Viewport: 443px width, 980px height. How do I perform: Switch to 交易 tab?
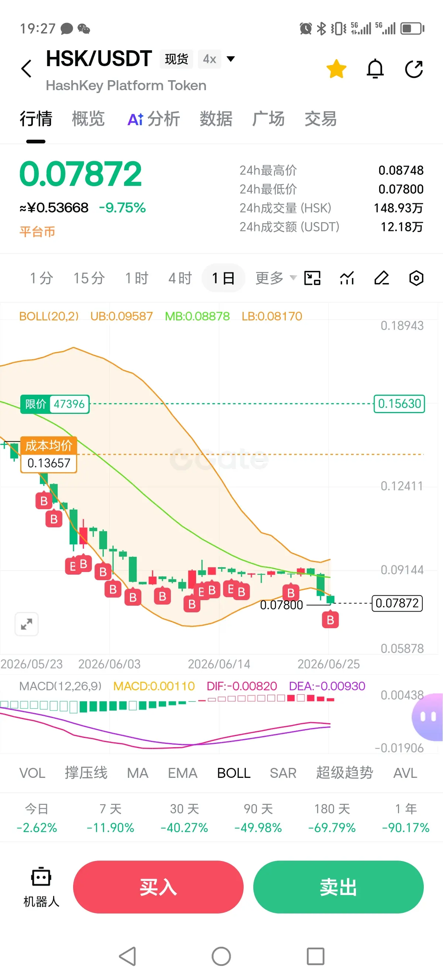[321, 119]
